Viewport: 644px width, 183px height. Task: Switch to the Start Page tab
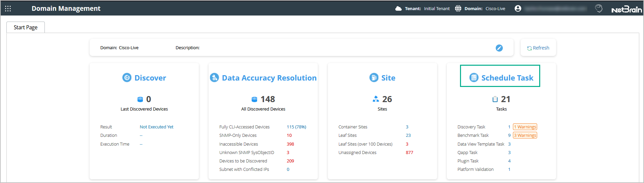pyautogui.click(x=26, y=27)
